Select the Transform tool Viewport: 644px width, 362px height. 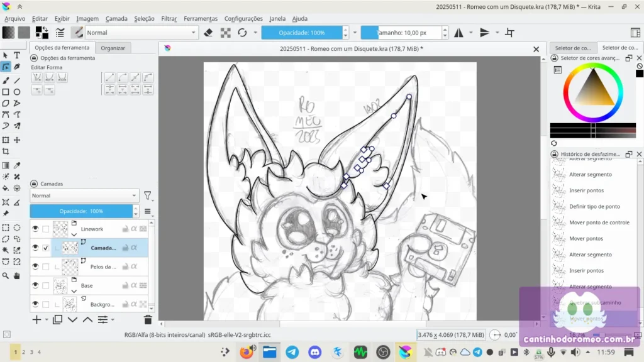(x=6, y=140)
